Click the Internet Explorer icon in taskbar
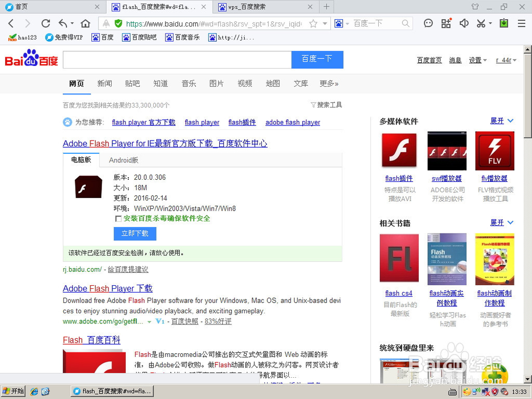This screenshot has width=532, height=399. coord(34,391)
